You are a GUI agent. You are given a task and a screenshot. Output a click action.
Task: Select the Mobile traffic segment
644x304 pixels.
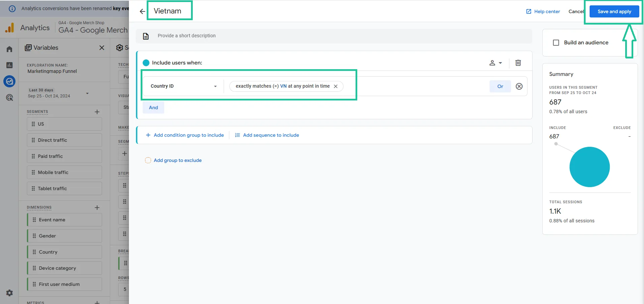point(64,172)
